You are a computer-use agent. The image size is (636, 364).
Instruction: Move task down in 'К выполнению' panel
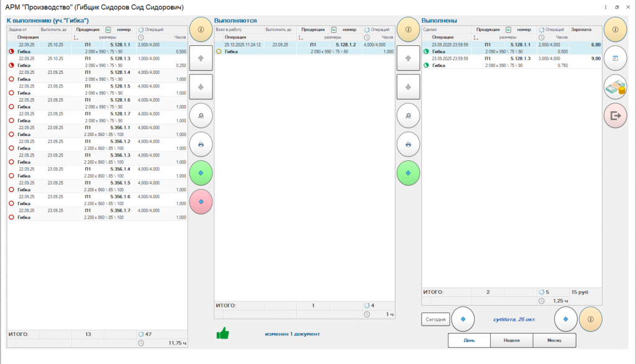201,87
